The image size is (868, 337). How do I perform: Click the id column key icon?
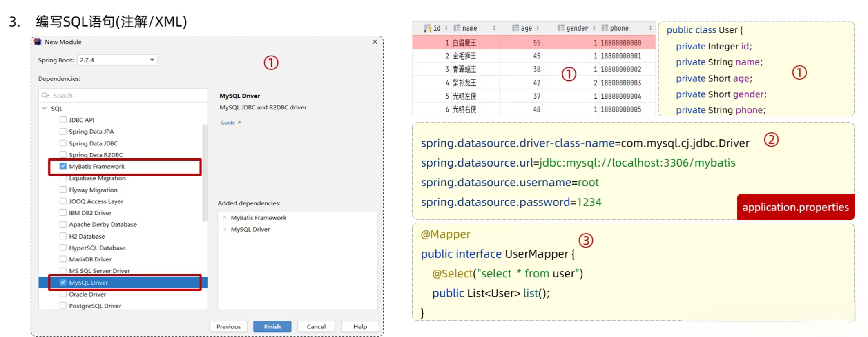427,28
